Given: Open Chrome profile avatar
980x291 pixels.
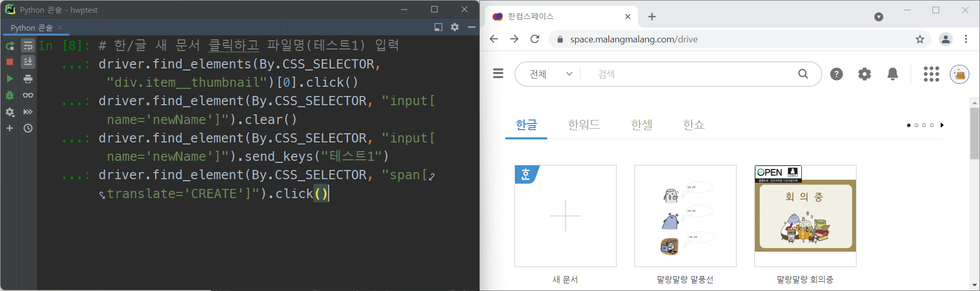Looking at the screenshot, I should (946, 39).
